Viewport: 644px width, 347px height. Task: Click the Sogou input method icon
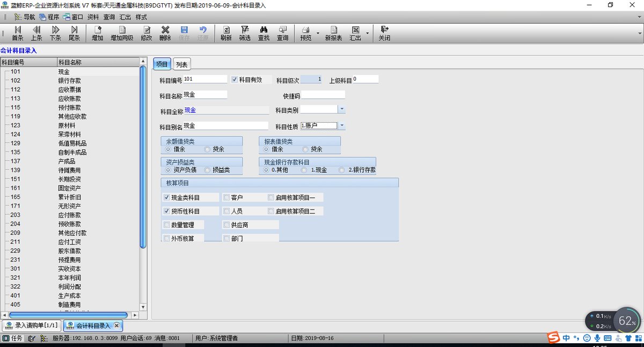click(553, 337)
